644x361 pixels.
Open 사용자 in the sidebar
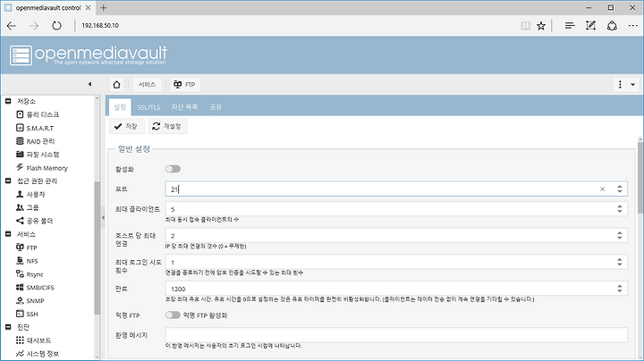point(30,194)
